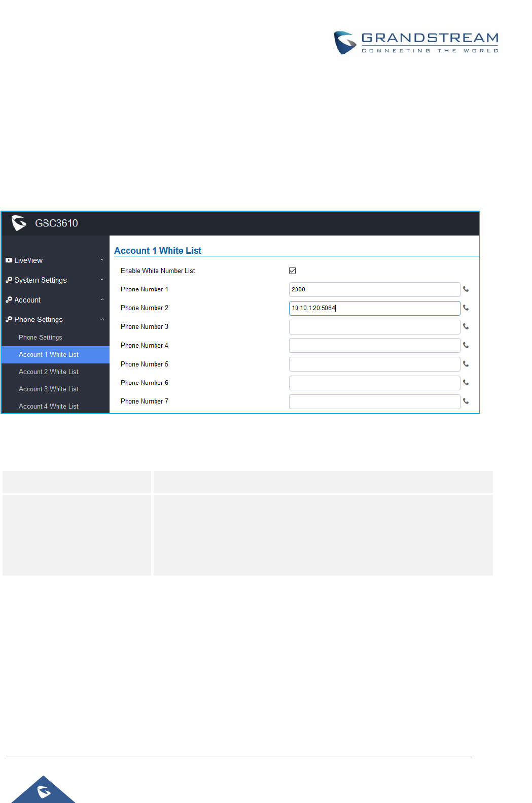Click the empty Phone Number 6 field
Image resolution: width=532 pixels, height=803 pixels.
click(374, 383)
